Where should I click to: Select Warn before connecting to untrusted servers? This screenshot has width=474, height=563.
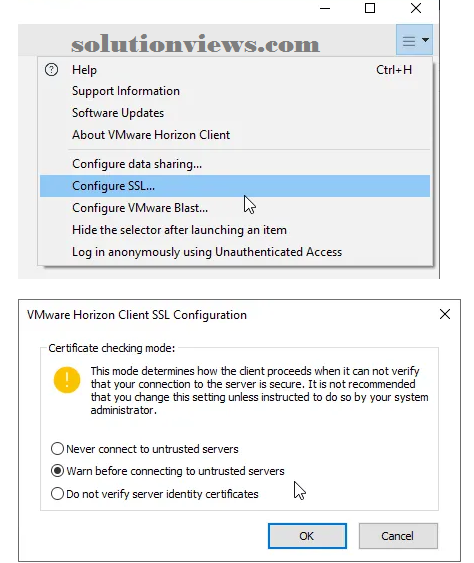pos(168,471)
